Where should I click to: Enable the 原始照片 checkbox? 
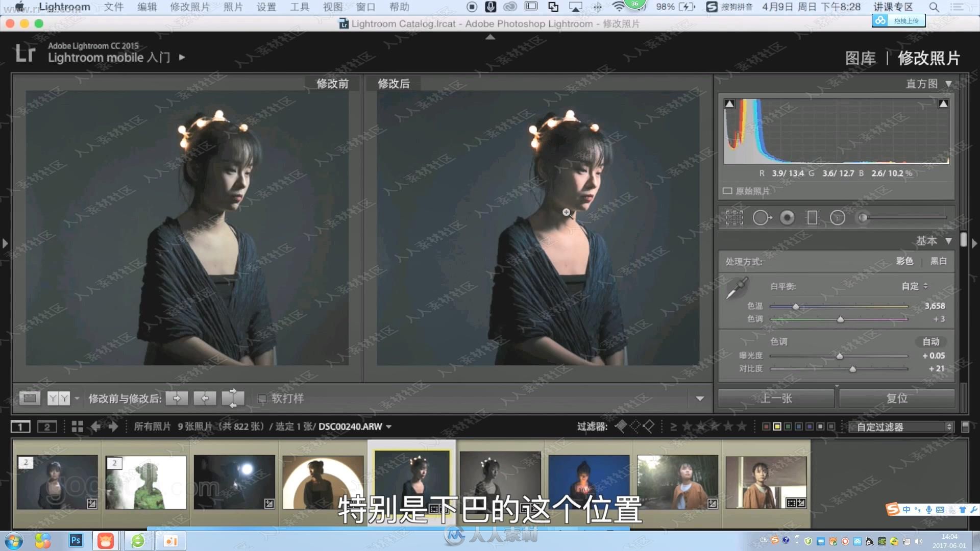point(727,191)
